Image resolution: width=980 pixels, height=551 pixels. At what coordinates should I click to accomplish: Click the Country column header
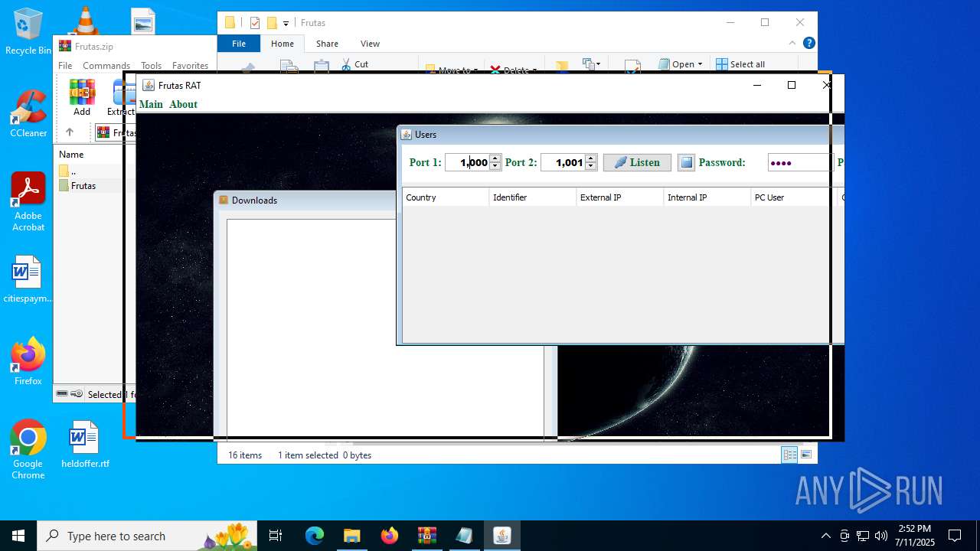pos(446,197)
